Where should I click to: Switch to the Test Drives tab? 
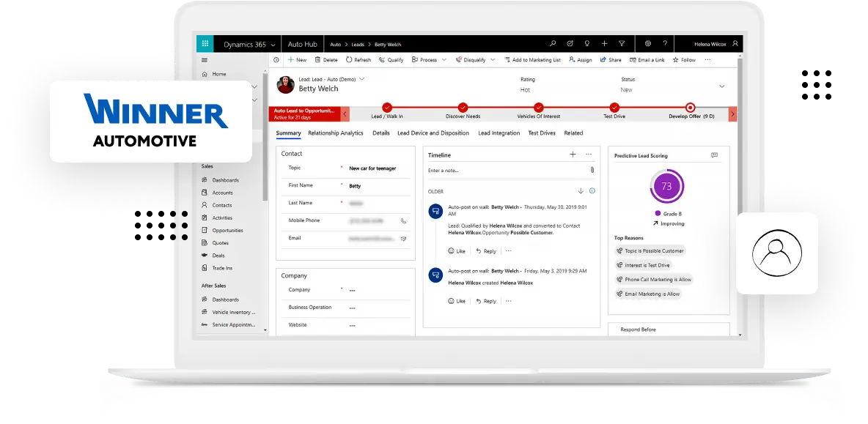[541, 133]
